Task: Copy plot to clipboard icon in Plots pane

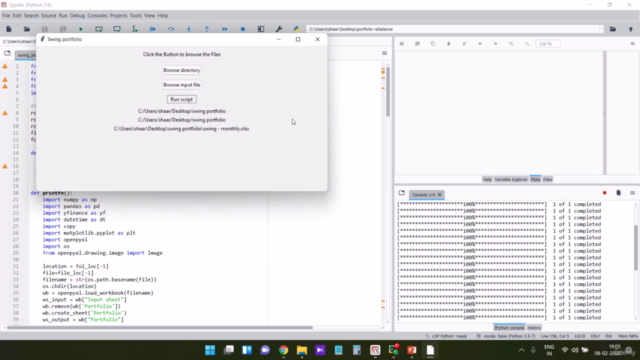Action: [x=433, y=44]
